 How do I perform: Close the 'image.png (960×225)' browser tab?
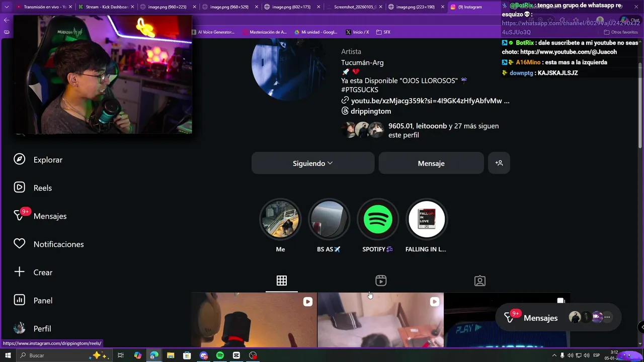click(195, 7)
